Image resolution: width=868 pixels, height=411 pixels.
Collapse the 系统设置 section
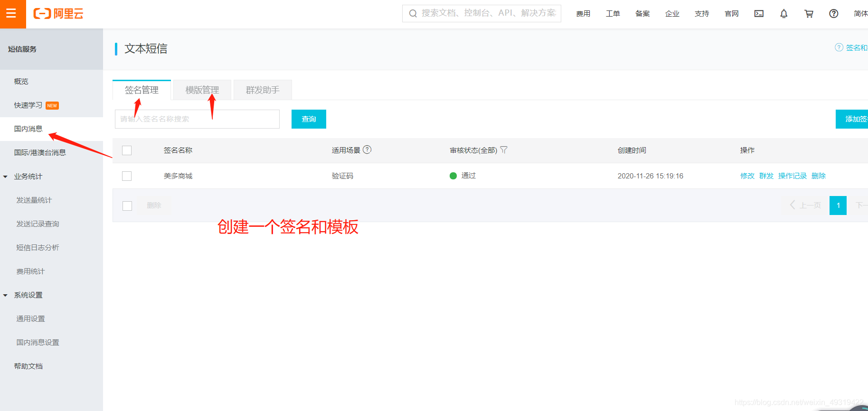pyautogui.click(x=5, y=295)
